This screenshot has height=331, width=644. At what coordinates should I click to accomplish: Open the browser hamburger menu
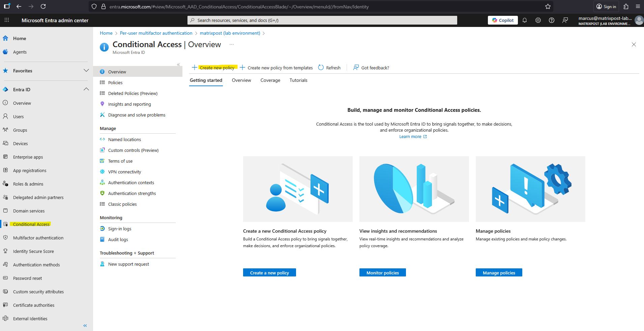638,6
